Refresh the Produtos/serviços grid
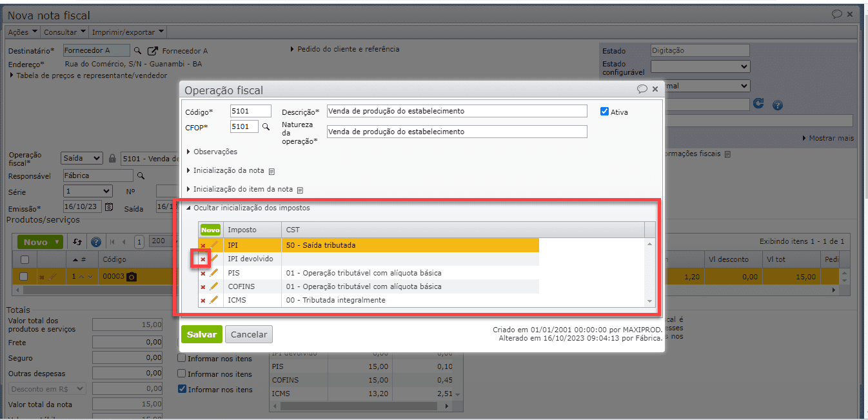Image resolution: width=868 pixels, height=420 pixels. click(77, 242)
